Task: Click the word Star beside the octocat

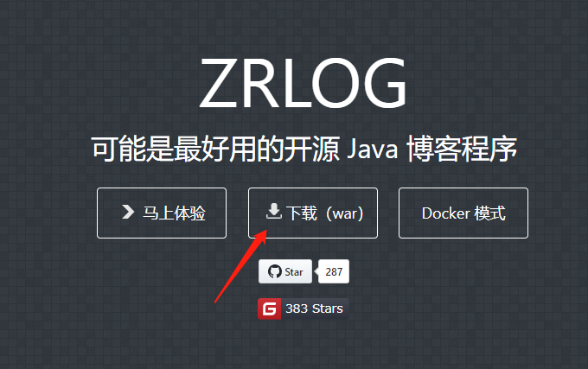Action: tap(294, 272)
